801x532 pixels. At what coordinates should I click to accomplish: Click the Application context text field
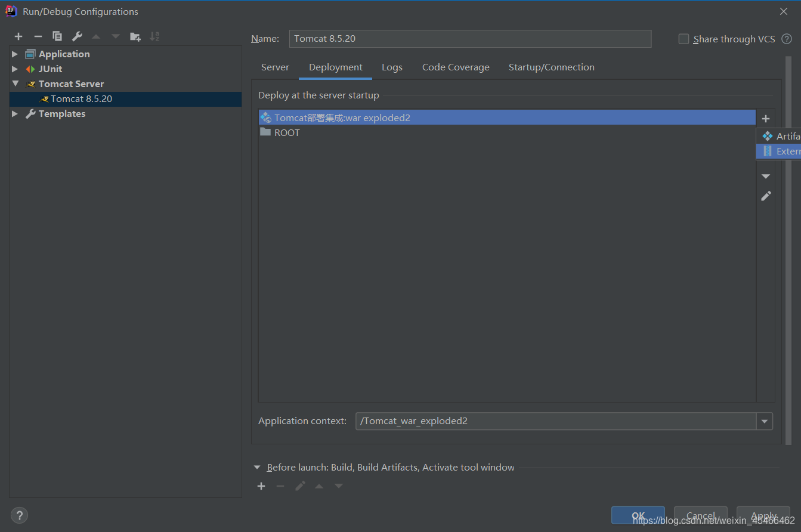click(x=556, y=421)
